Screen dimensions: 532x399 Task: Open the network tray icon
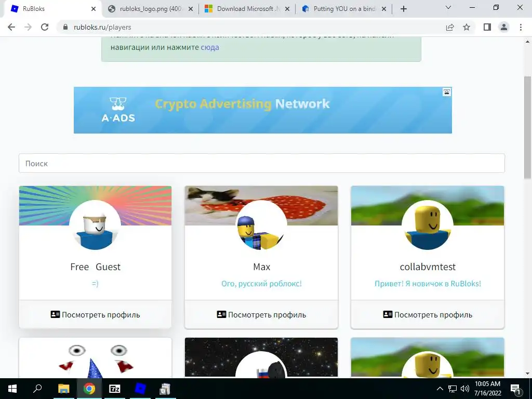click(453, 389)
